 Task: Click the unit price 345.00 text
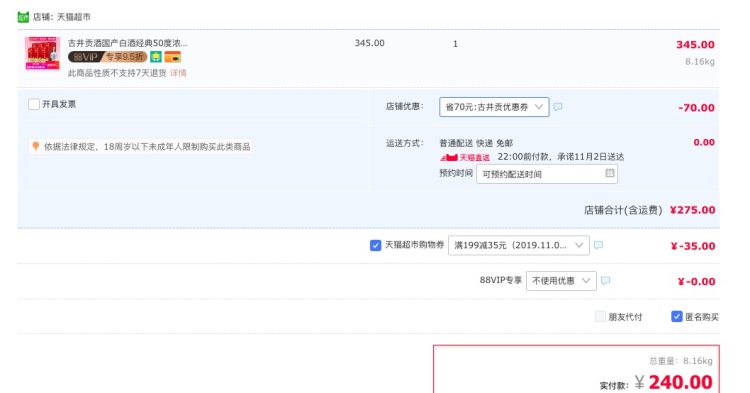tap(369, 43)
